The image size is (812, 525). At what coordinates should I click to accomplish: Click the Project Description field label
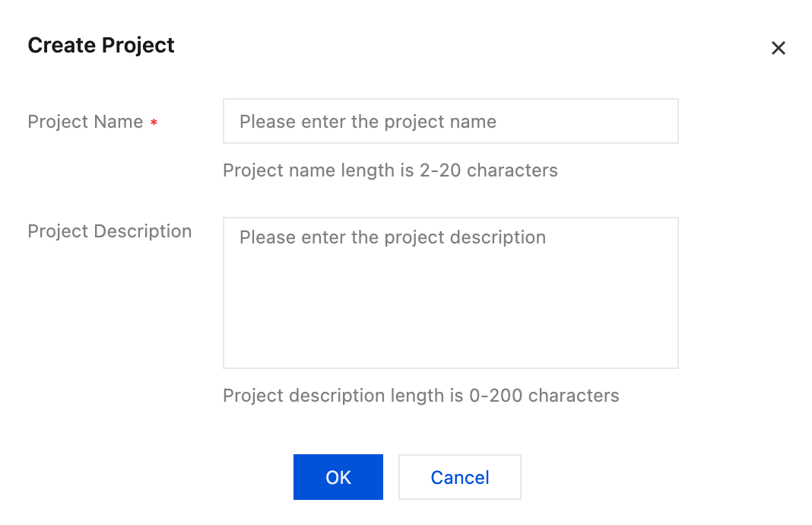109,231
